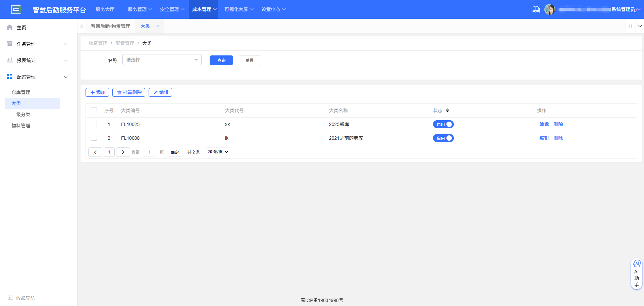Click the 报表统计 chart icon
This screenshot has height=306, width=644.
click(9, 60)
